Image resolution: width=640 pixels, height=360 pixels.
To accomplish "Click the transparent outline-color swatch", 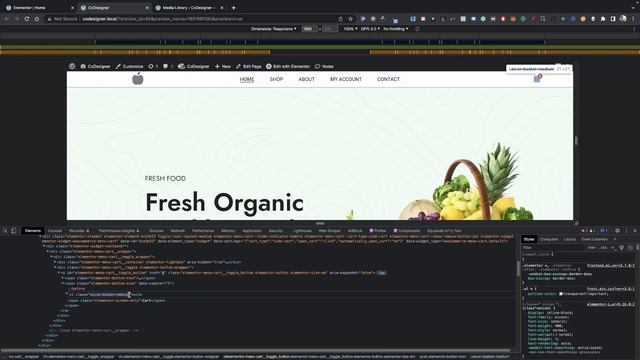I will tap(561, 293).
